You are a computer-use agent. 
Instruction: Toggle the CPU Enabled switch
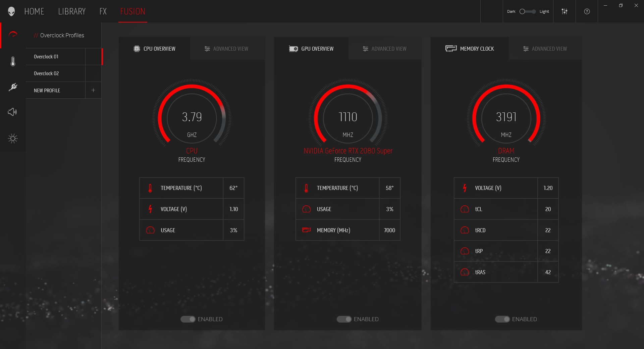pos(188,319)
